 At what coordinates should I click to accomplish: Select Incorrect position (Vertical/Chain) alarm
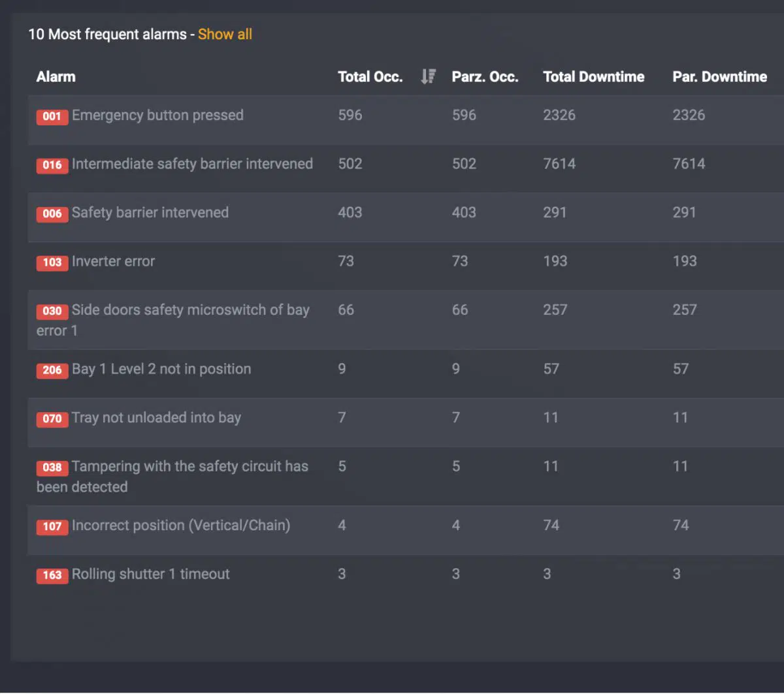click(x=180, y=526)
